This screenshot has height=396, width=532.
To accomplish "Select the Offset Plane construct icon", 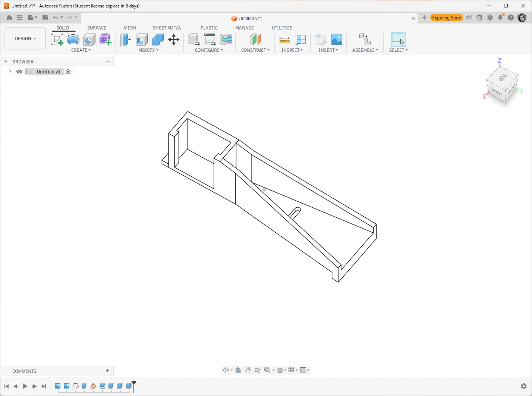I will [x=255, y=40].
